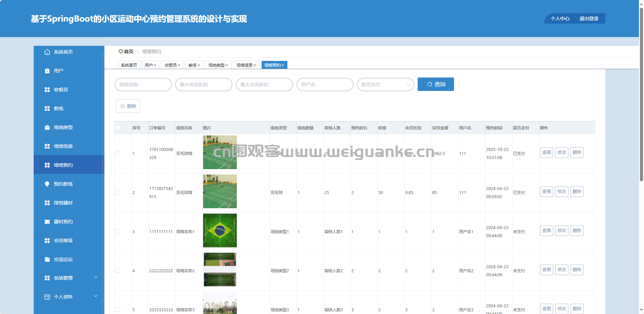Check the row 5 checkbox for 场馆名称3
The width and height of the screenshot is (644, 314).
118,310
